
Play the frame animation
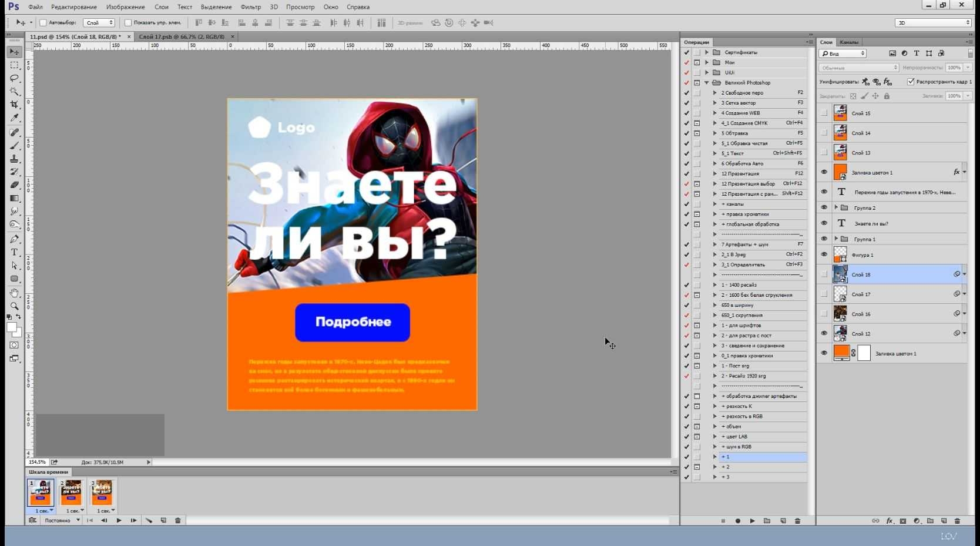tap(119, 520)
